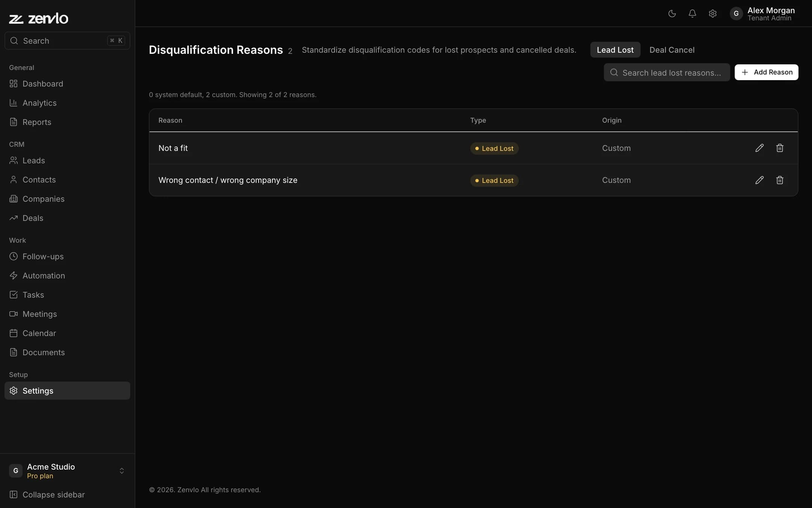Edit 'Wrong contact / wrong company size' reason
The width and height of the screenshot is (812, 508).
click(x=759, y=180)
